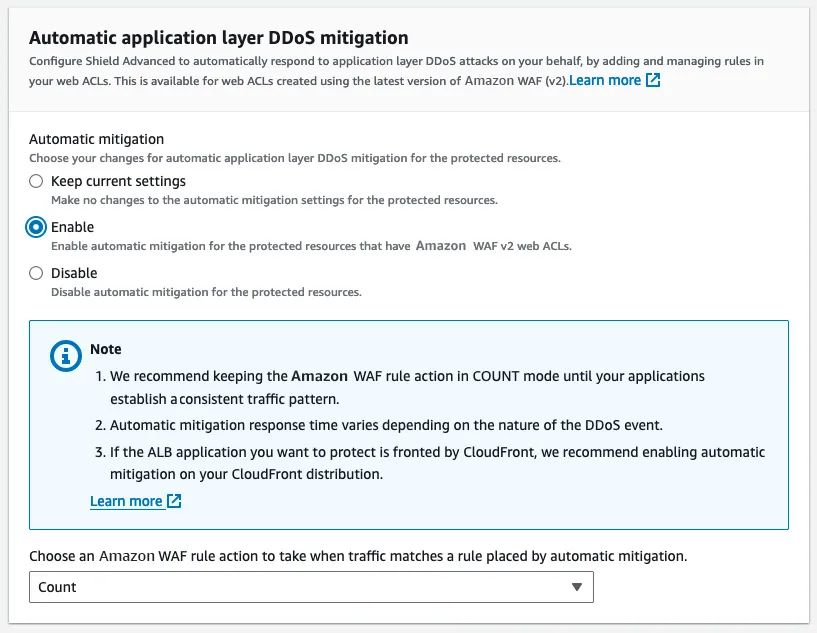Follow the Learn more link inside the Note box
817x633 pixels.
tap(126, 501)
